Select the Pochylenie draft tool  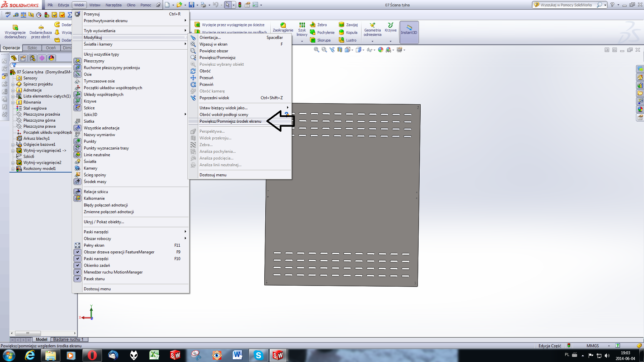pos(322,33)
